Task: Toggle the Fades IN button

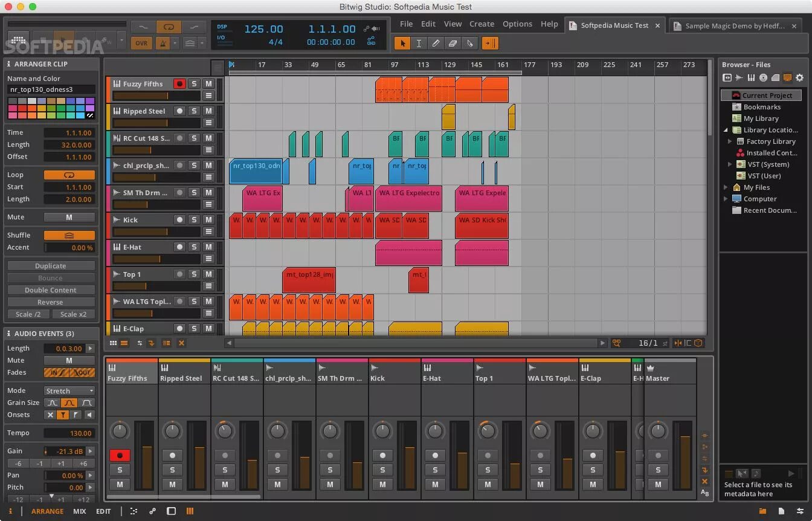Action: pos(56,372)
